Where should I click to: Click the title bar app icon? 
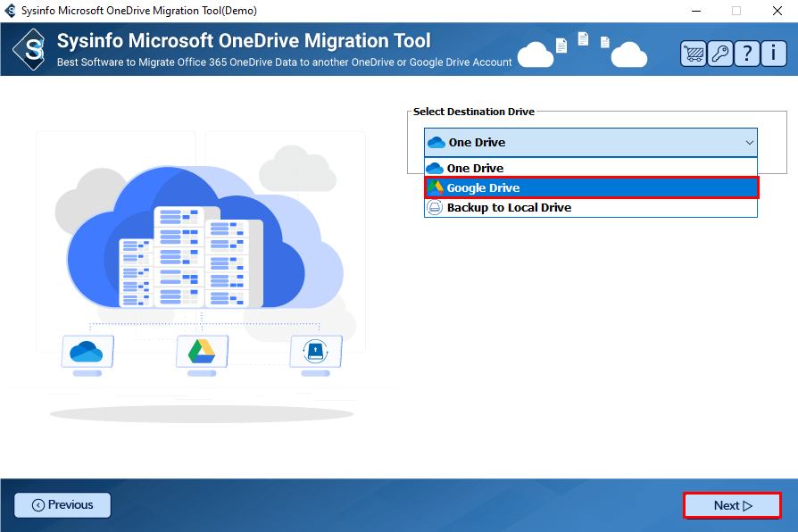[10, 11]
